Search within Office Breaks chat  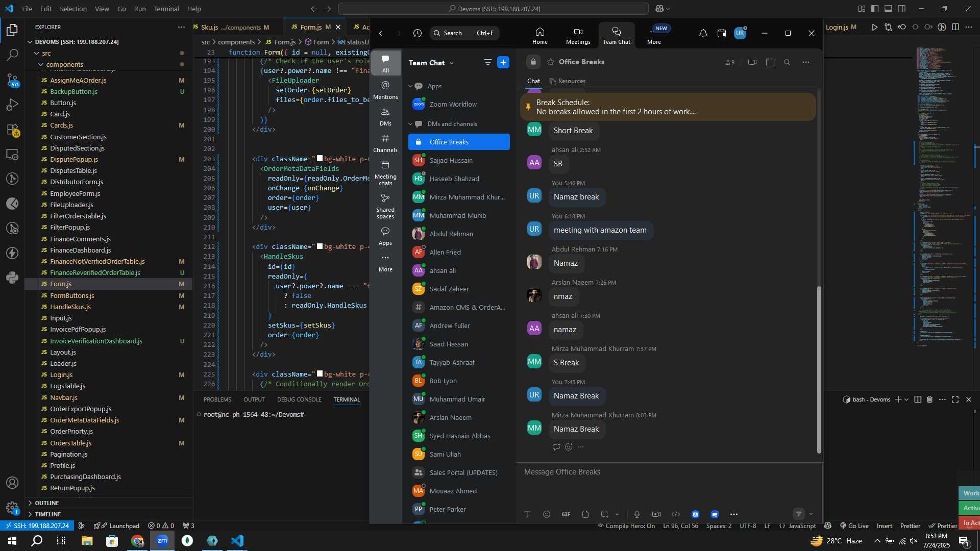click(x=787, y=62)
